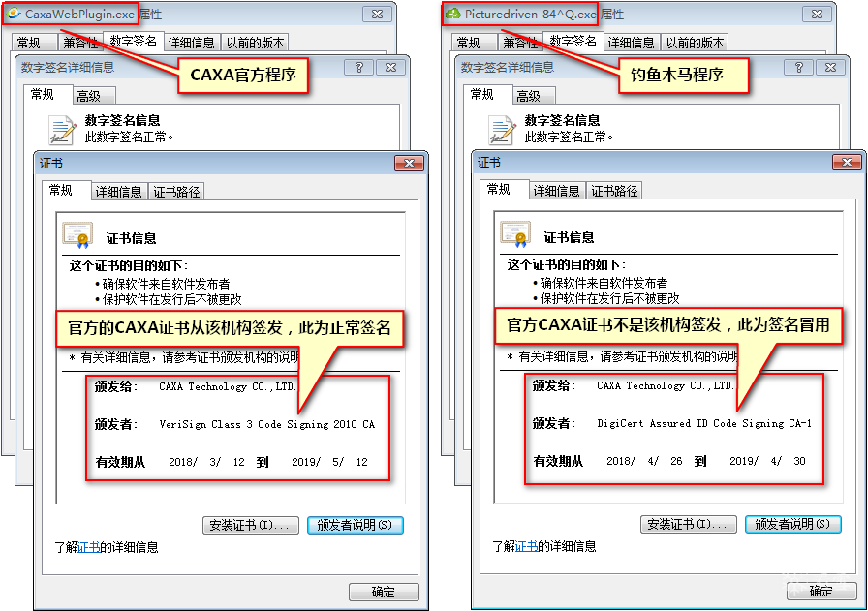Viewport: 868px width, 611px height.
Task: Open 以前的版本 tab in Picturedriven-84^Q.exe 属性 window
Action: point(696,43)
